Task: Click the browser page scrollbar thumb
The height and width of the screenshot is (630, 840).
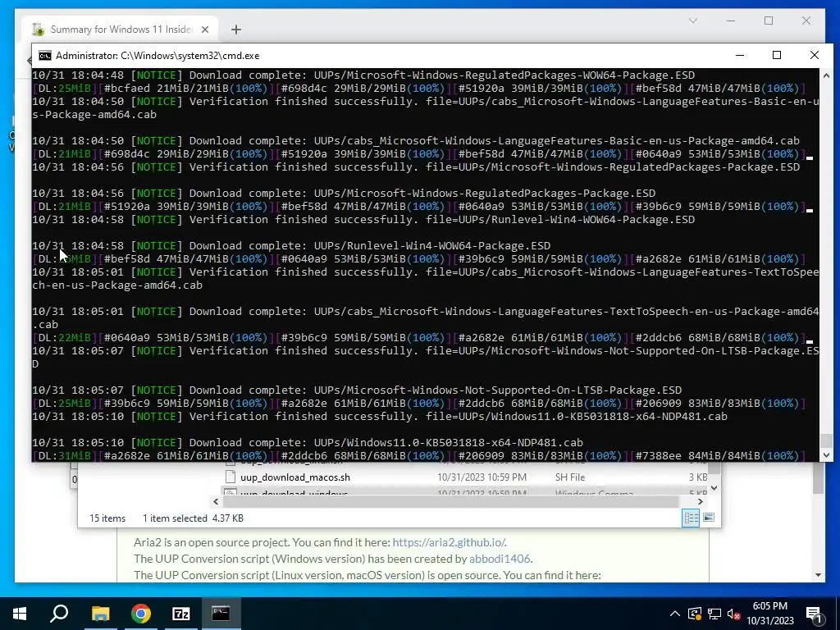Action: (x=818, y=478)
